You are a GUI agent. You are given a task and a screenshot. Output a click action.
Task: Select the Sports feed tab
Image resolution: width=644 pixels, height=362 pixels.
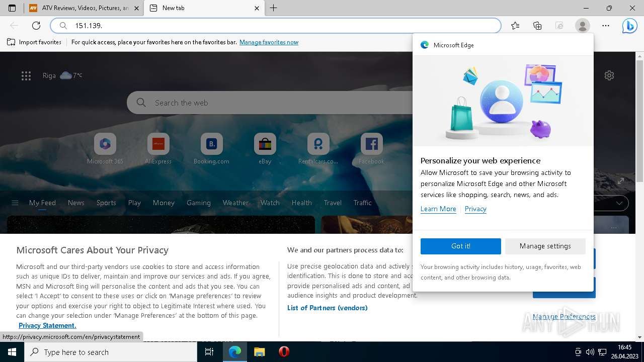point(106,203)
